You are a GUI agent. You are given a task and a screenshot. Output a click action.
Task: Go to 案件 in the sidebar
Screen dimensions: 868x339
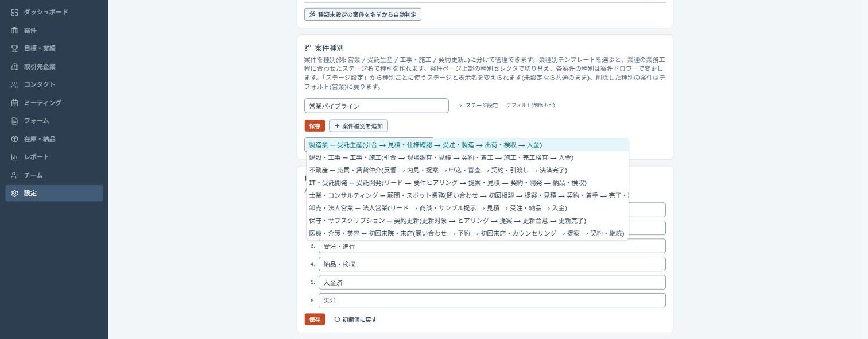click(54, 30)
